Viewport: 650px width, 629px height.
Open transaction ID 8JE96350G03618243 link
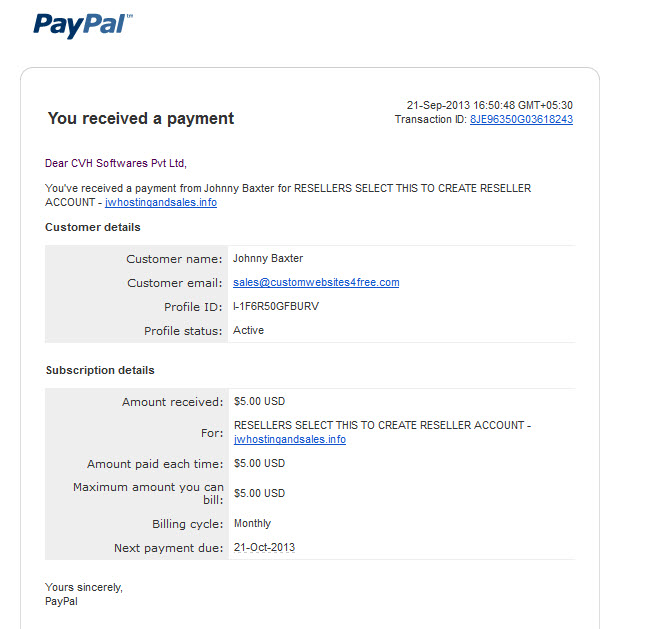[x=521, y=119]
